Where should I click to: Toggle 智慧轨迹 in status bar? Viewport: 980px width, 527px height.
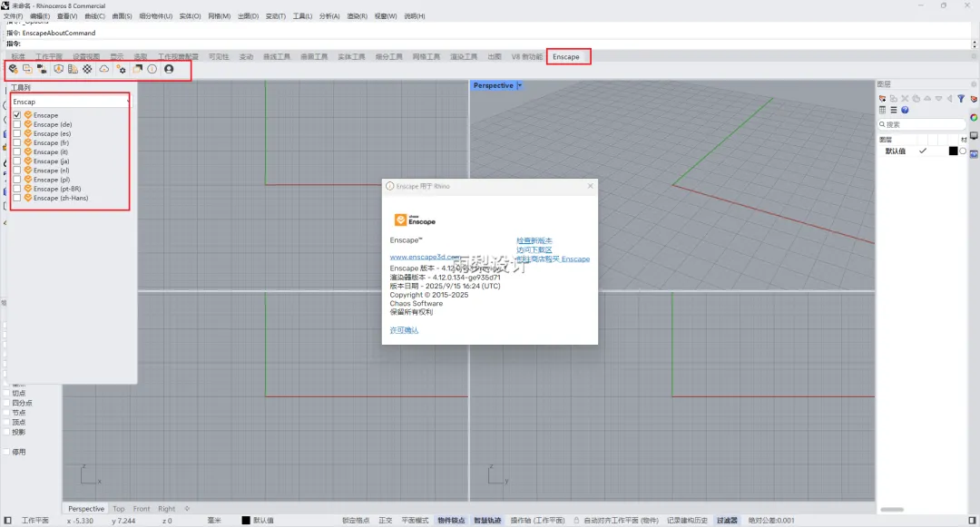pos(487,520)
